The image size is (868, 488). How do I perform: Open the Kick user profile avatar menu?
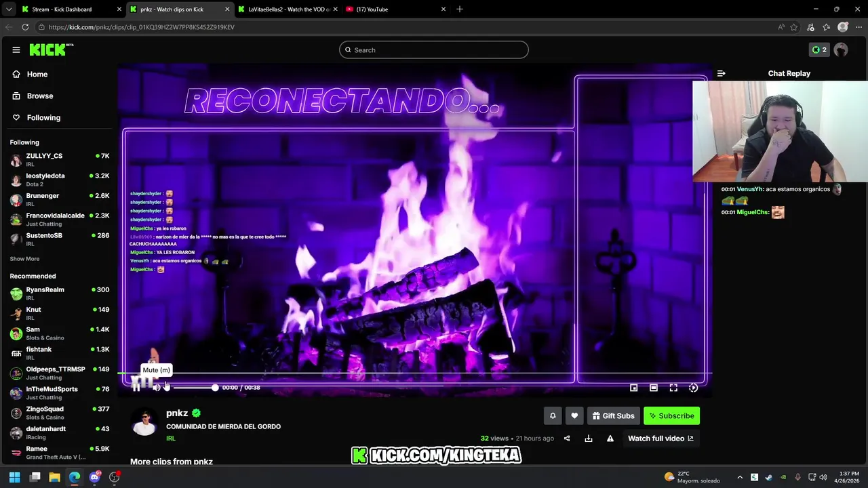tap(841, 49)
